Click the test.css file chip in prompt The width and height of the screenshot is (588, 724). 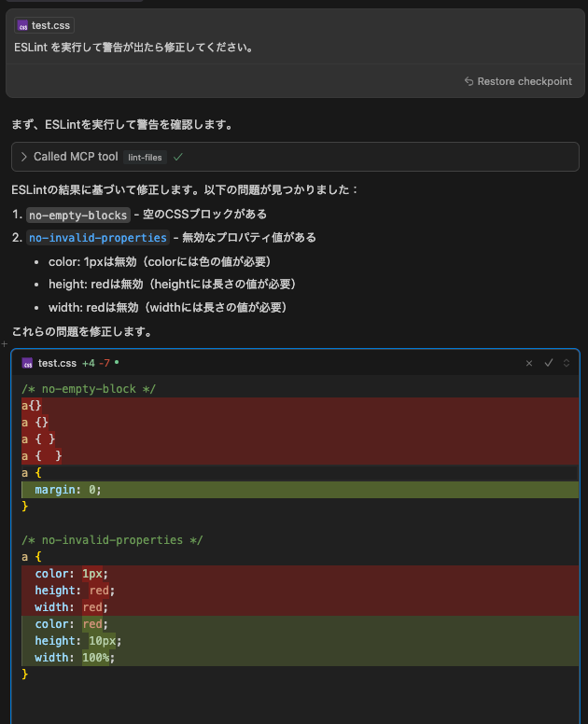[x=45, y=25]
